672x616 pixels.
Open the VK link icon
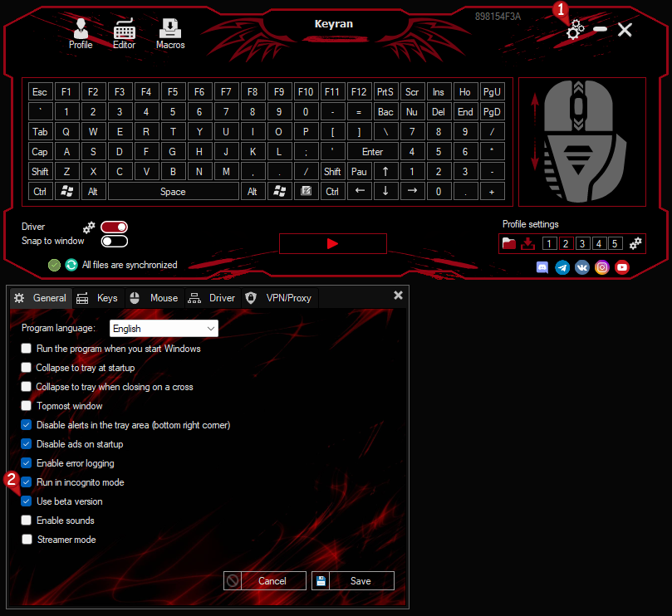582,267
